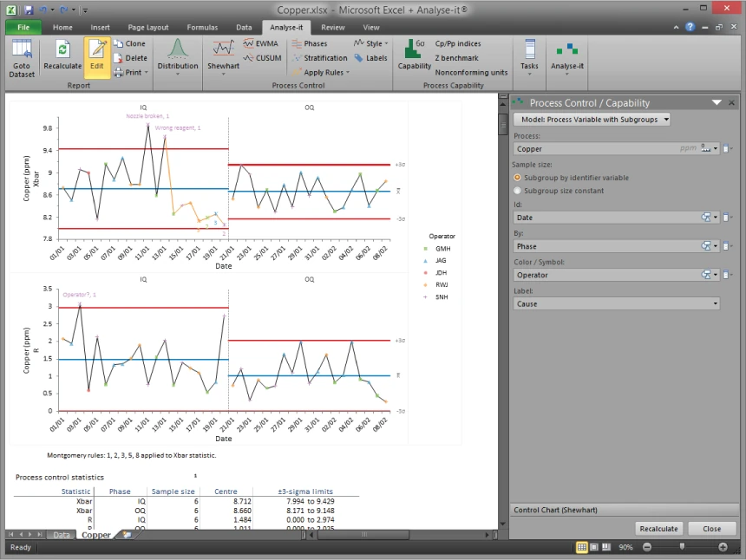
Task: Click the Clone report icon
Action: click(x=132, y=43)
